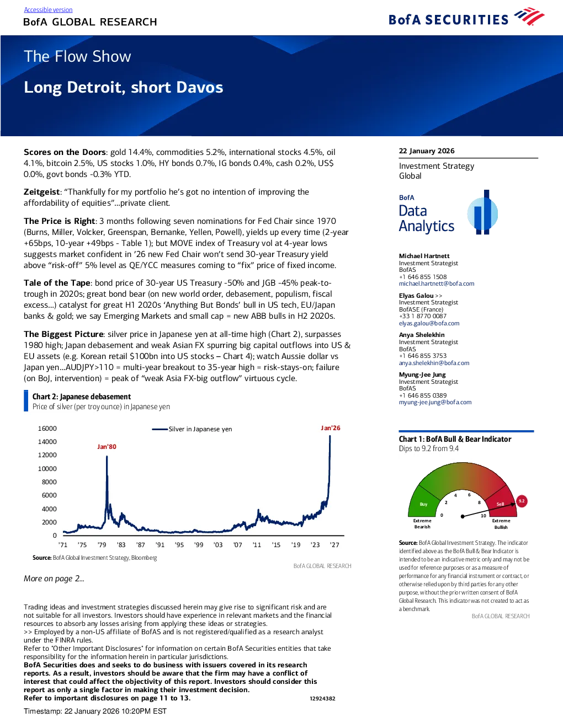Click the '27 x-axis year label
This screenshot has width=563, height=728.
point(334,545)
